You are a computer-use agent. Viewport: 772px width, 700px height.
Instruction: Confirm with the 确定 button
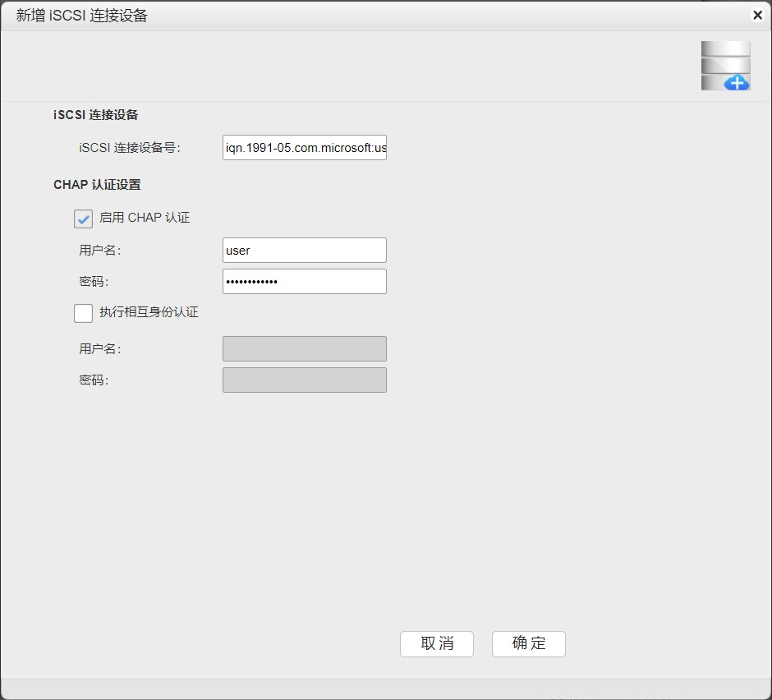(x=528, y=644)
